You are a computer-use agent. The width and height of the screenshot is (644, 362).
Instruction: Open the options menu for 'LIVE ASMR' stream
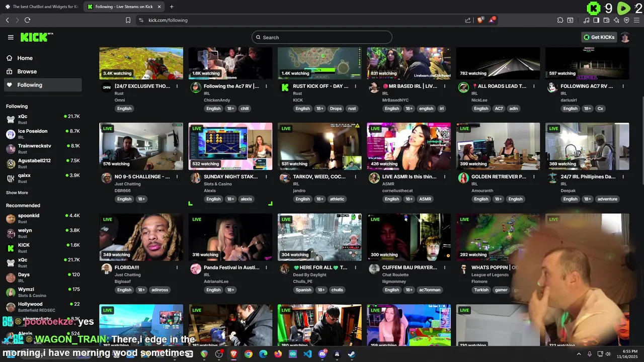click(x=445, y=177)
